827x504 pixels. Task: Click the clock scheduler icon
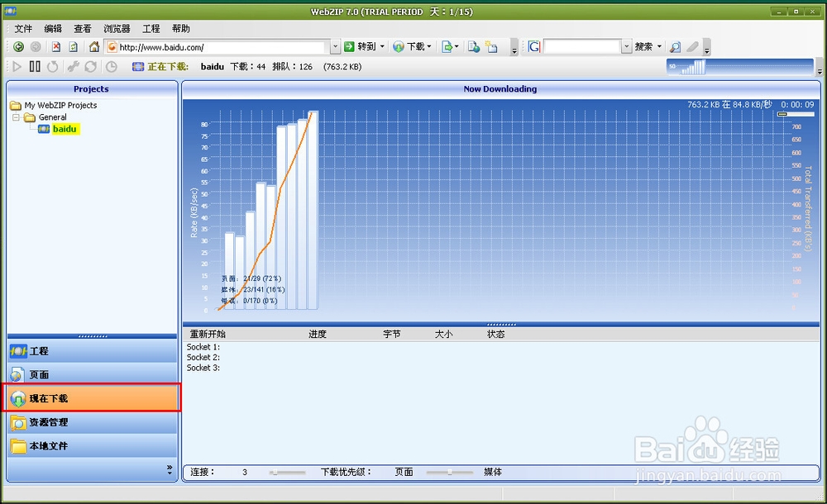point(112,66)
